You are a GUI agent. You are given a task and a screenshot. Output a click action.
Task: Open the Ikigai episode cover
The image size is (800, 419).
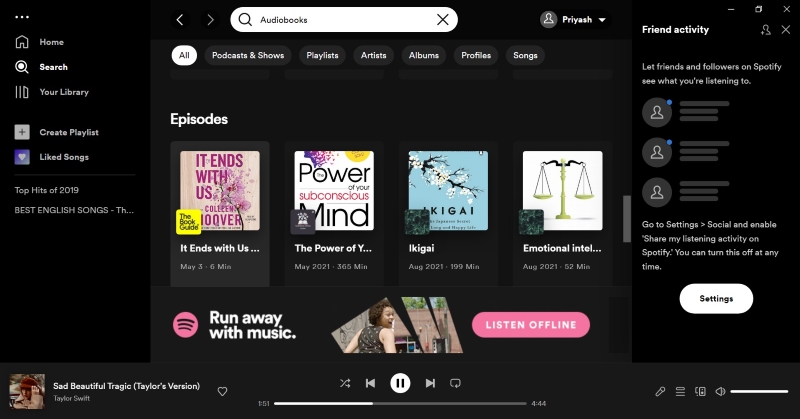[x=448, y=190]
